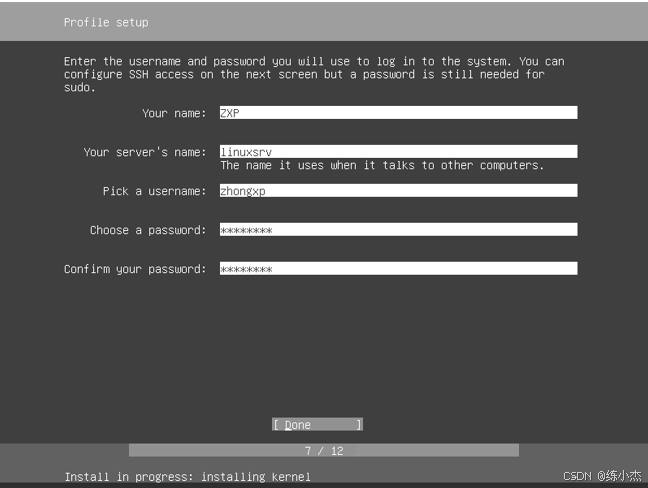Click the Confirm your password label
Image resolution: width=648 pixels, height=488 pixels.
point(135,269)
